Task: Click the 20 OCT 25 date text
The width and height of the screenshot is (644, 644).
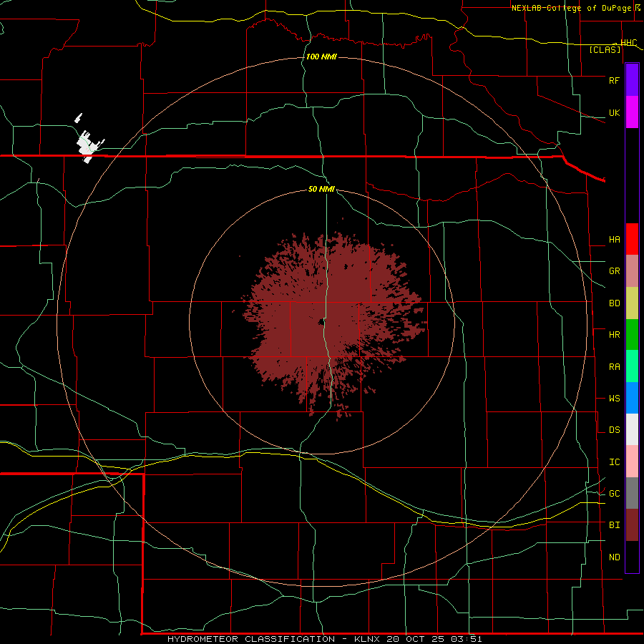Action: pos(416,639)
